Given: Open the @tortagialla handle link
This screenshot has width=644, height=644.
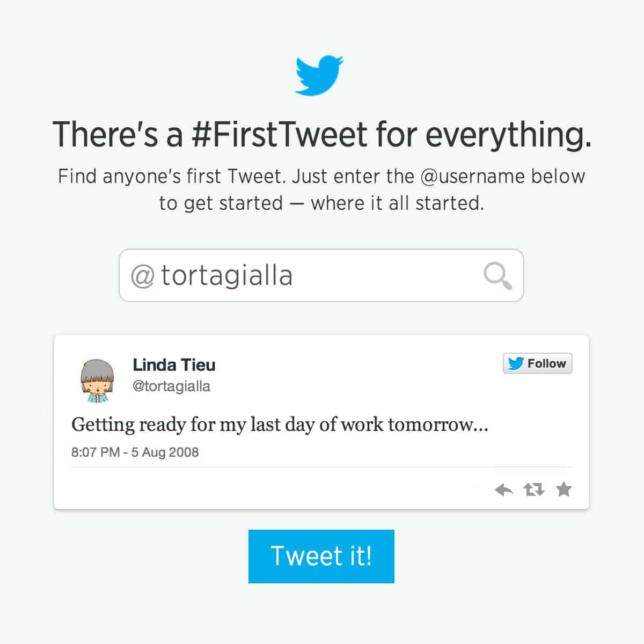Looking at the screenshot, I should pos(171,386).
